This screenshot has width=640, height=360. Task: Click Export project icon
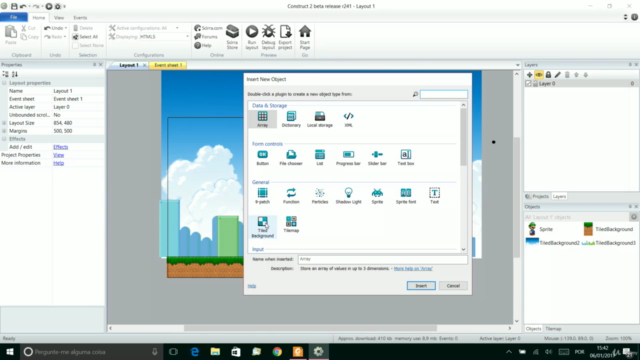[x=285, y=37]
